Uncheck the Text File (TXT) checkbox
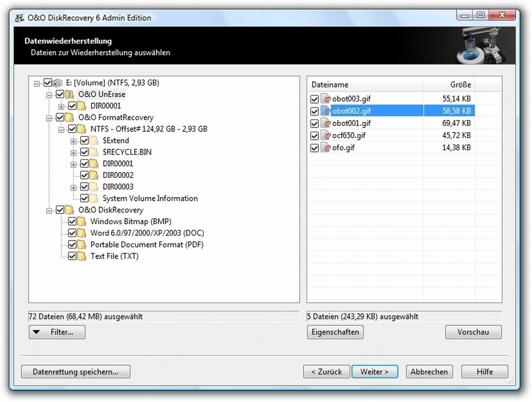 (x=72, y=256)
